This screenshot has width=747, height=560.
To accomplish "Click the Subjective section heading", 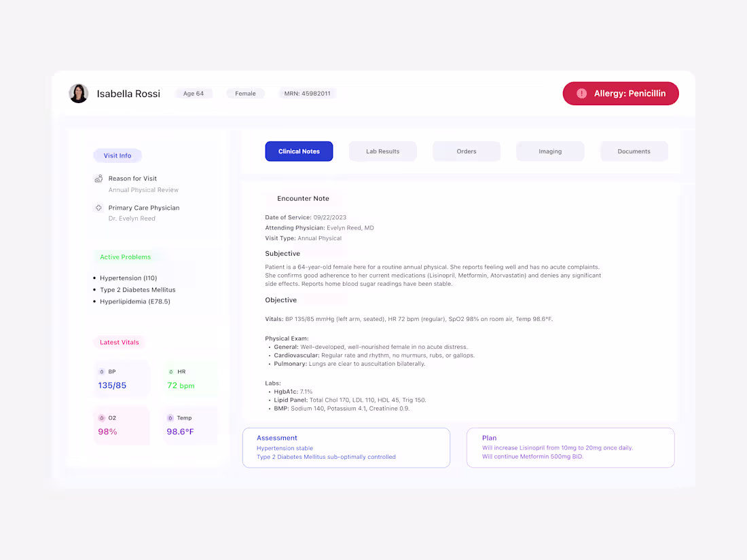I will point(283,253).
